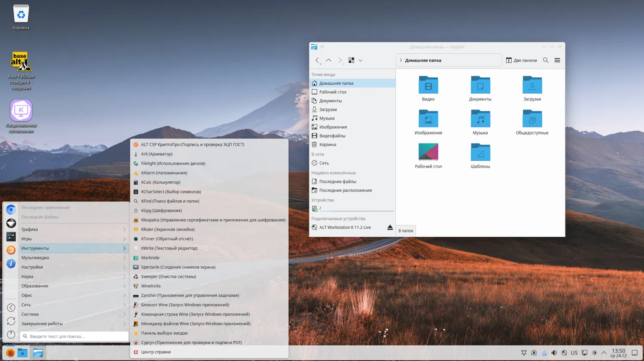
Task: Expand the view mode dropdown arrow in Dolphin
Action: (361, 61)
